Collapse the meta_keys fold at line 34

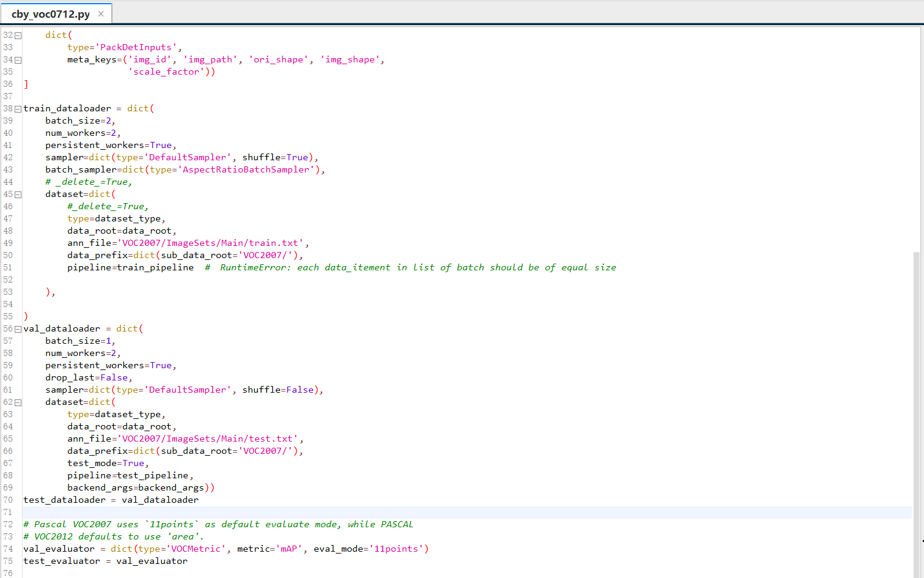coord(17,59)
